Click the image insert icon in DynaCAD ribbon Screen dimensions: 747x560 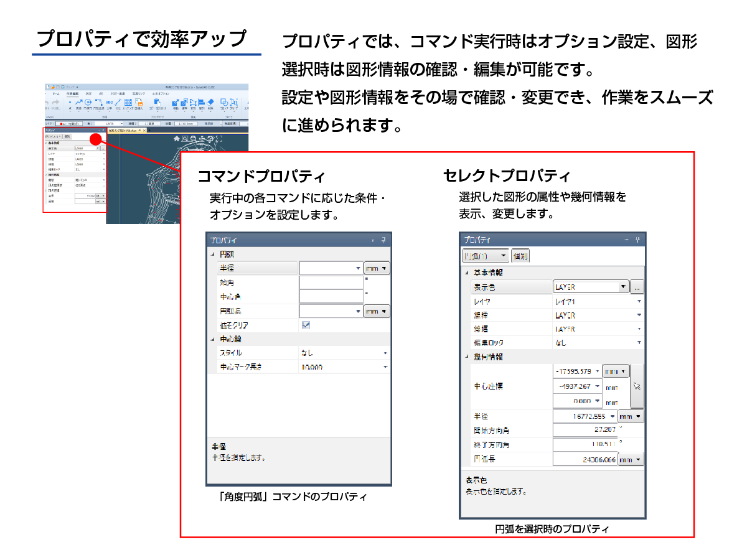[138, 102]
